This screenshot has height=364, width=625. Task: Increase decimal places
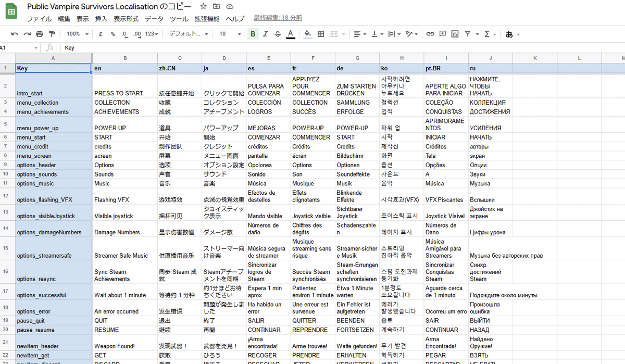pyautogui.click(x=137, y=34)
